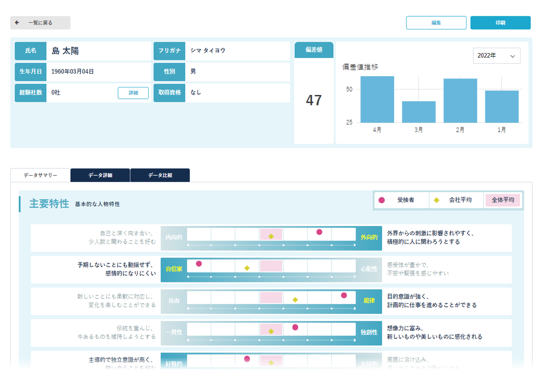541x392 pixels.
Task: Click the 編集 button
Action: click(436, 23)
